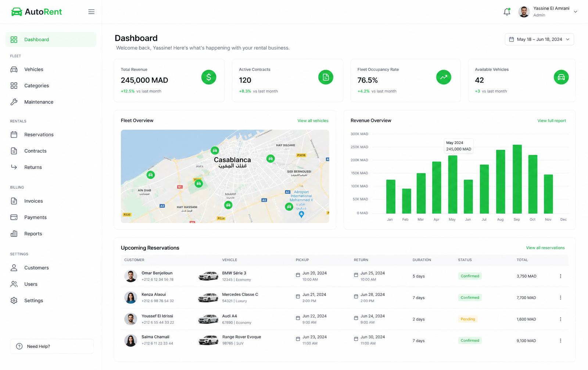588x370 pixels.
Task: Click the Need Help? button
Action: [52, 346]
